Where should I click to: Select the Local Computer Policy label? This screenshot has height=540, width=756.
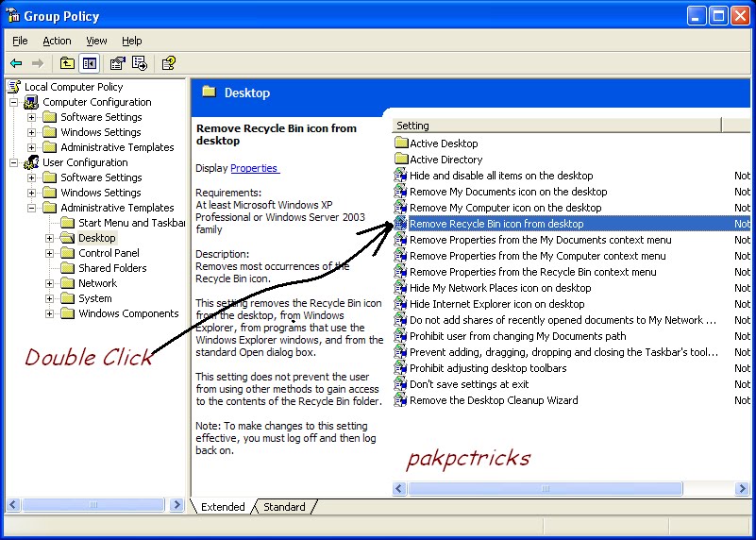pos(74,87)
